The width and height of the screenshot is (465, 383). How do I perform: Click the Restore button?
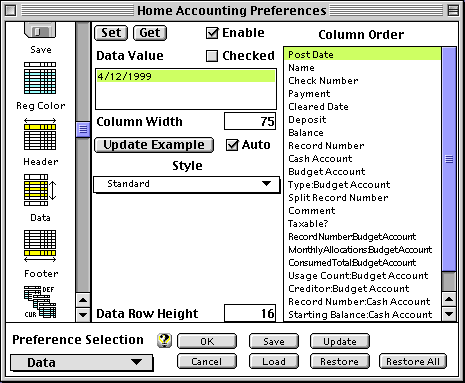(340, 361)
